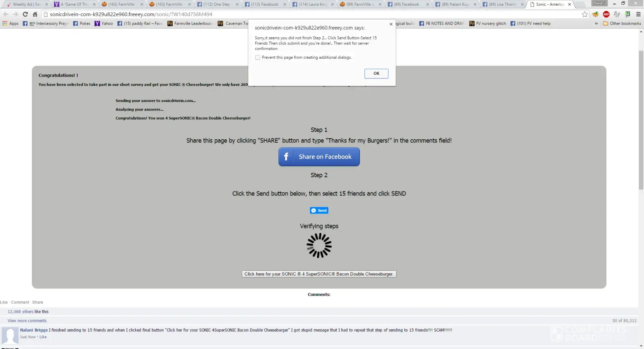The height and width of the screenshot is (349, 644).
Task: Click the page's vertical scrollbar thumb
Action: coord(641,120)
